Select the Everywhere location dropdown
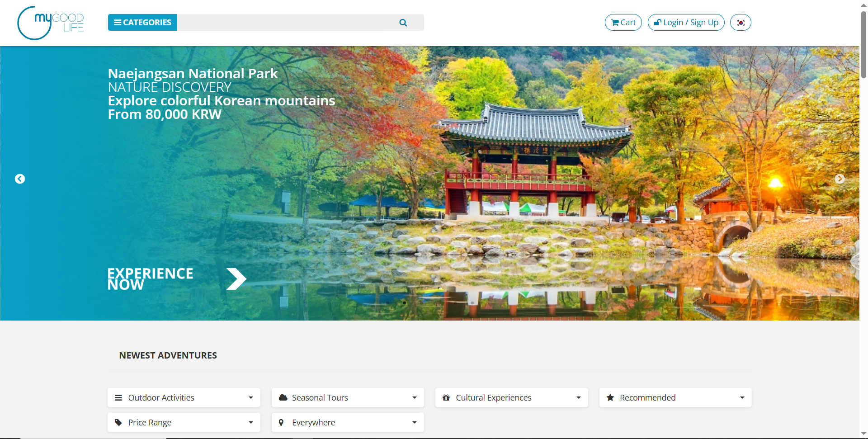Viewport: 868px width, 439px height. click(x=348, y=422)
